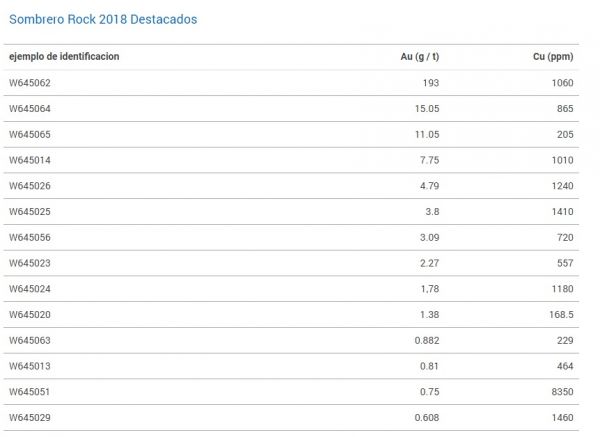
Task: Select sample ID W645064
Action: point(30,109)
